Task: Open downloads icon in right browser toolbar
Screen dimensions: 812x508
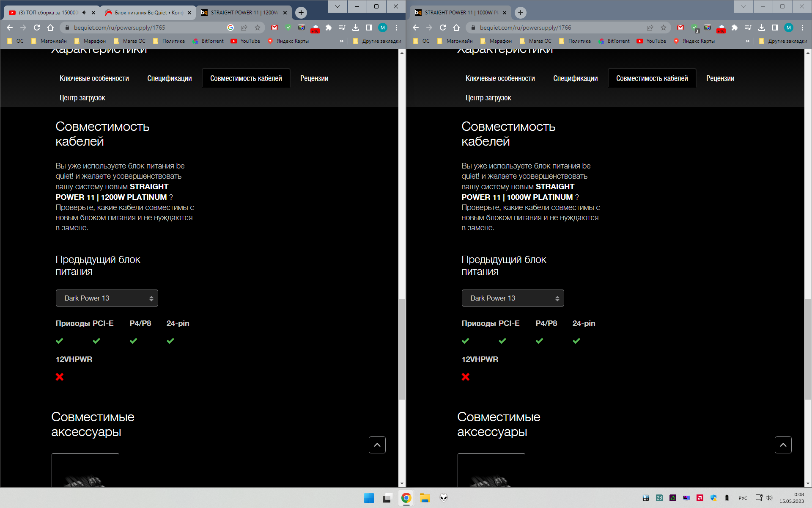Action: click(x=761, y=28)
